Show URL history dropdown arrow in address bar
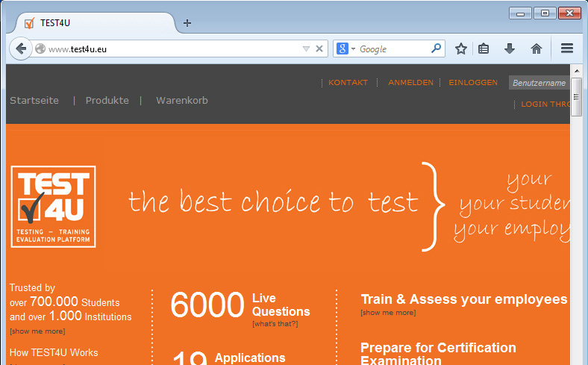The width and height of the screenshot is (588, 365). coord(306,49)
